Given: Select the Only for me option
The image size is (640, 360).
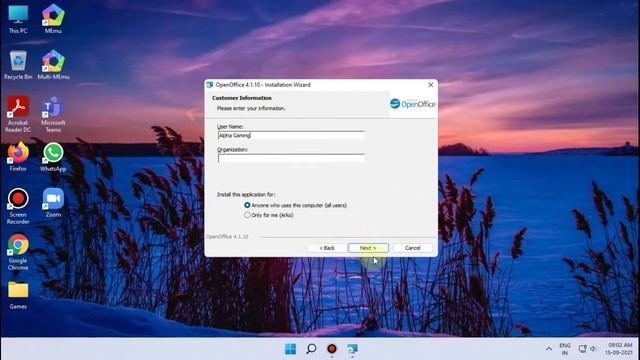Looking at the screenshot, I should [269, 215].
